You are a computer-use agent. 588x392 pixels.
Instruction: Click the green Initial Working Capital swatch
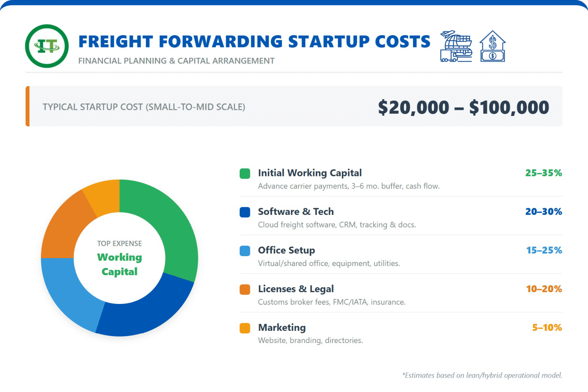tap(245, 173)
